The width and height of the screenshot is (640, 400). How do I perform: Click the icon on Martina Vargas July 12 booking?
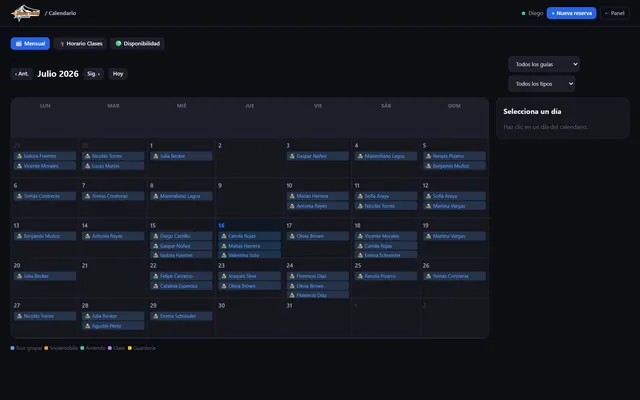428,206
